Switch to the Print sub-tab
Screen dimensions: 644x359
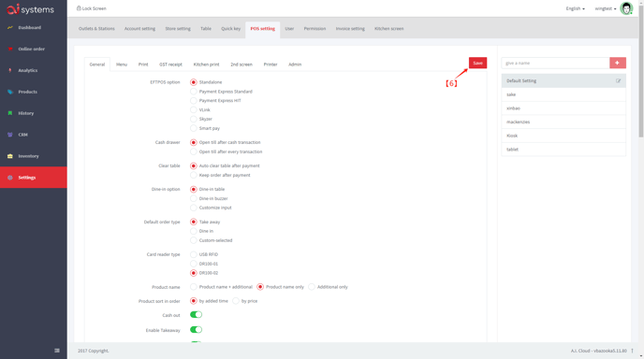[143, 65]
